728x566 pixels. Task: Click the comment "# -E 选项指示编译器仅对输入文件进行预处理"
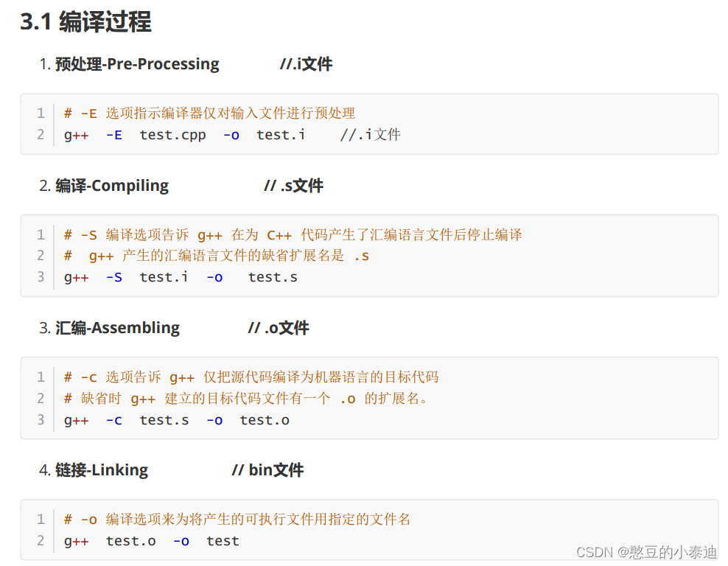[x=209, y=113]
